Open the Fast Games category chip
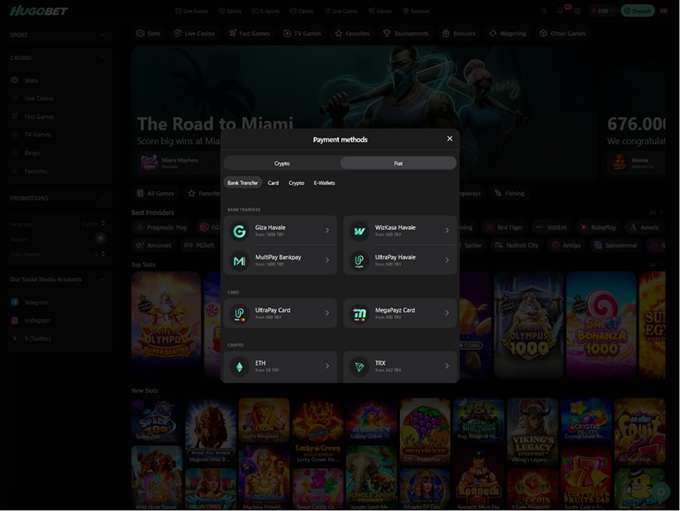680x511 pixels. click(249, 33)
